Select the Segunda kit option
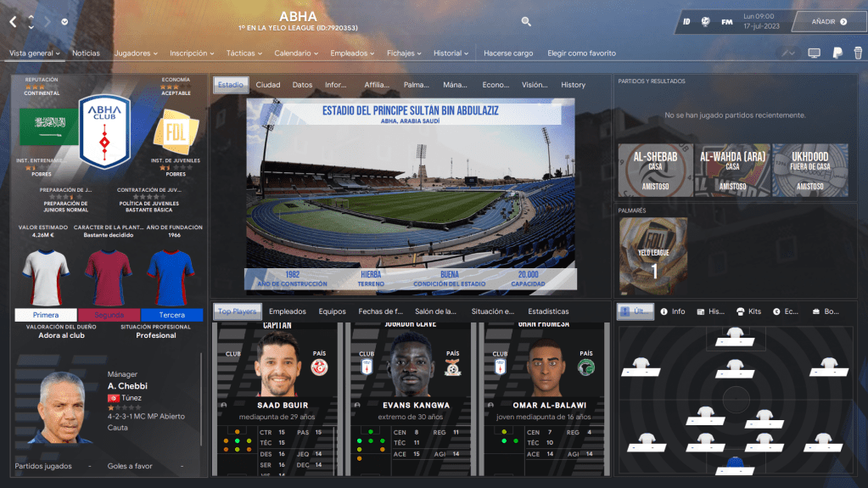The image size is (868, 488). [x=108, y=315]
